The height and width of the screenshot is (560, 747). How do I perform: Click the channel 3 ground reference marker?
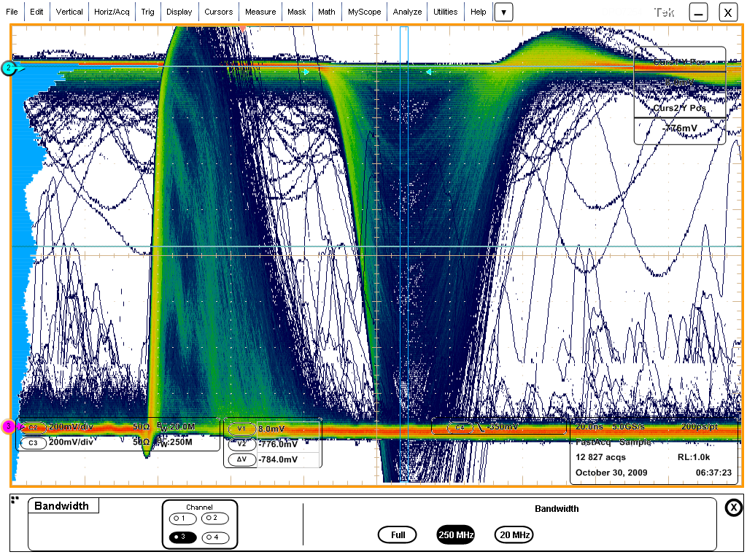[8, 426]
